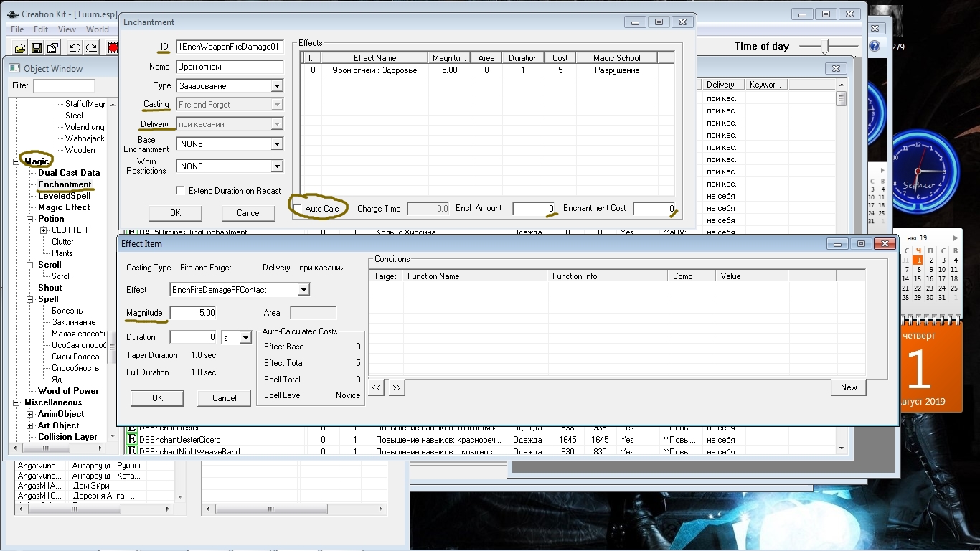The width and height of the screenshot is (980, 551).
Task: Click the Save plugin floppy disk icon
Action: (x=37, y=48)
